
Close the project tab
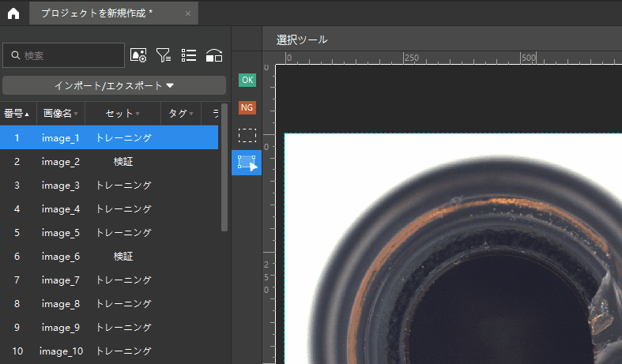[187, 13]
